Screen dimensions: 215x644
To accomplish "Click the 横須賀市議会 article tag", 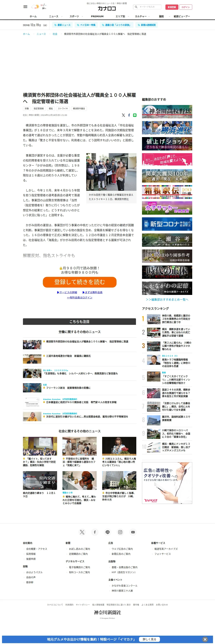I will coord(79,109).
